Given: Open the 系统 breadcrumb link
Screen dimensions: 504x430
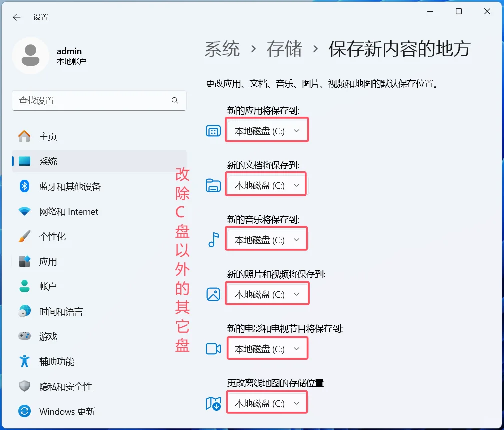Looking at the screenshot, I should pos(223,49).
